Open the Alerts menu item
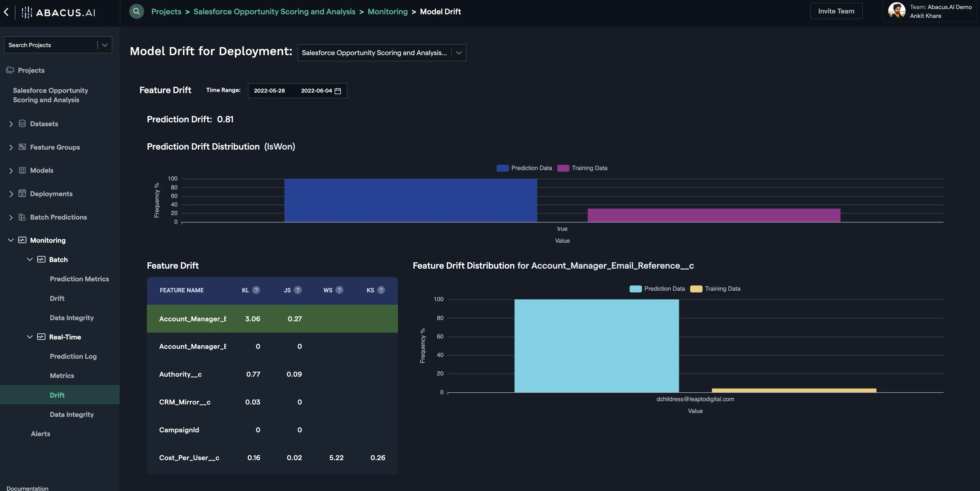The image size is (980, 491). (x=40, y=434)
